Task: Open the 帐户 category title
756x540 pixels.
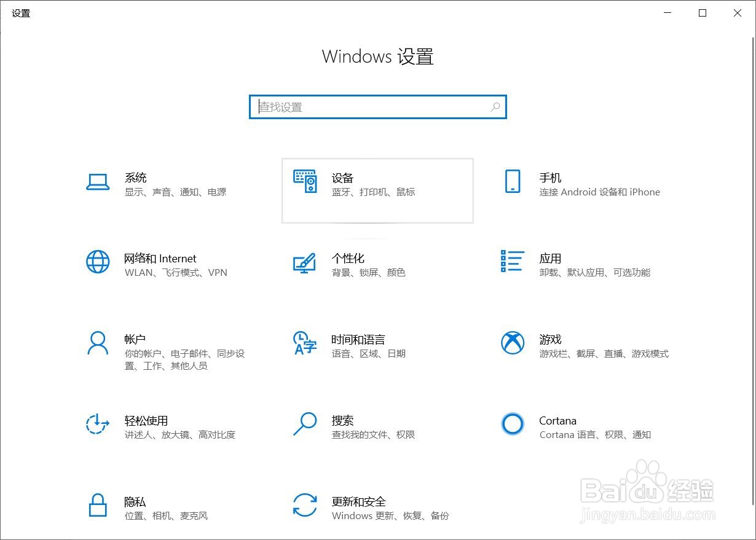Action: pos(135,339)
